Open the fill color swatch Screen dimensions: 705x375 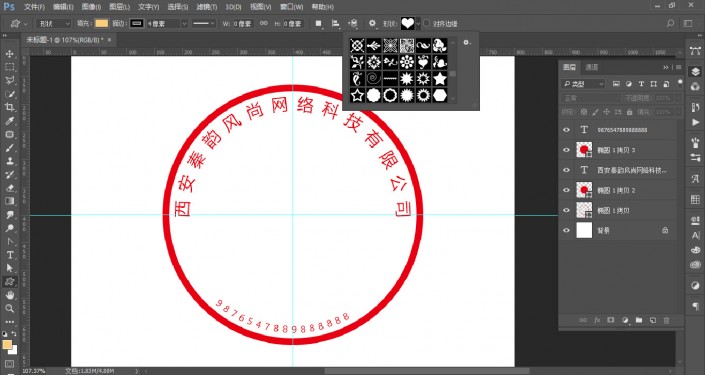(102, 23)
